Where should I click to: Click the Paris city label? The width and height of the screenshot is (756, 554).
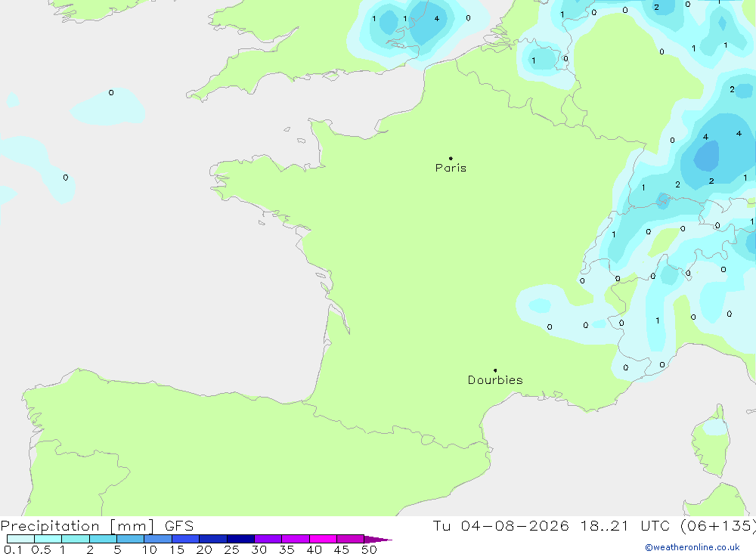(x=451, y=168)
